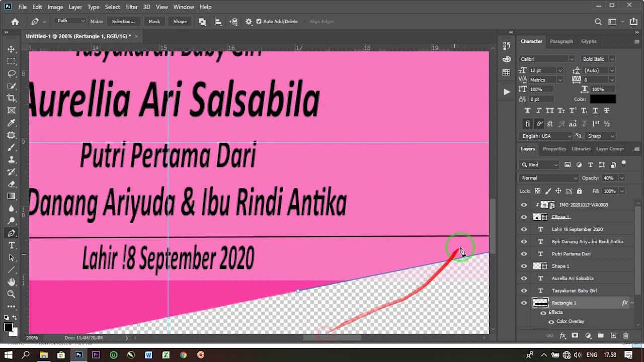
Task: Select the Brush tool
Action: (11, 147)
